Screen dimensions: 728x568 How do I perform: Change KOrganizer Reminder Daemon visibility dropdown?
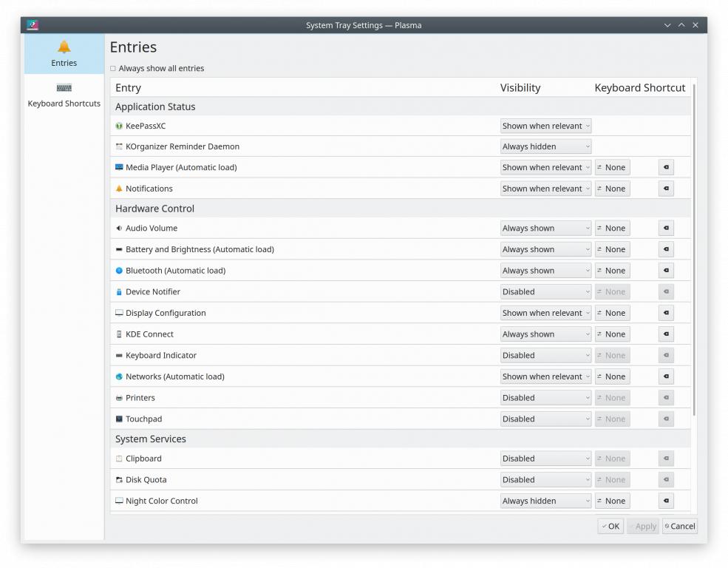point(545,147)
